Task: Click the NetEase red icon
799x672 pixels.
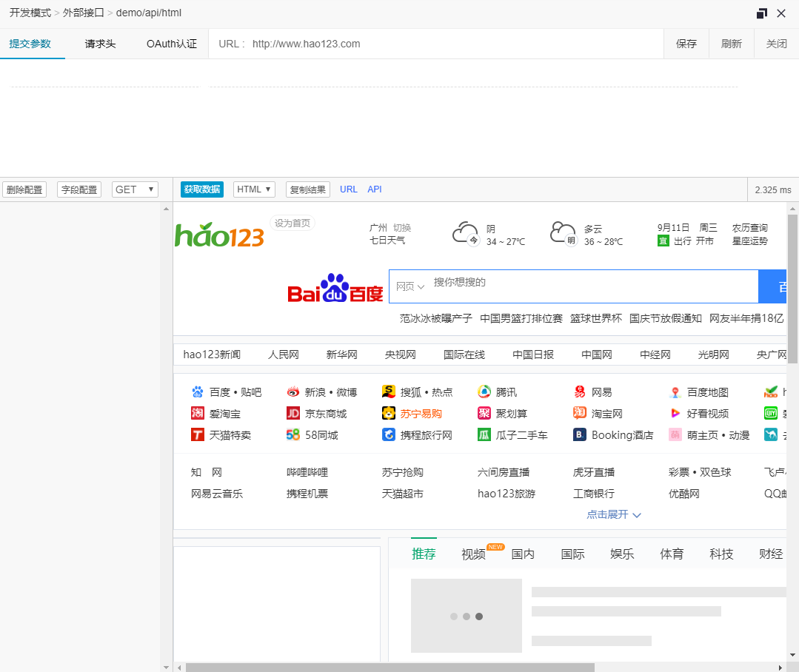Action: pyautogui.click(x=579, y=392)
